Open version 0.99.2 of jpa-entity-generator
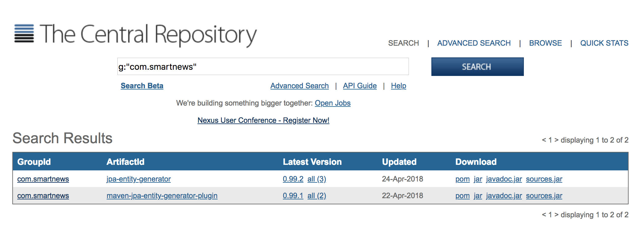The image size is (644, 242). (x=293, y=179)
